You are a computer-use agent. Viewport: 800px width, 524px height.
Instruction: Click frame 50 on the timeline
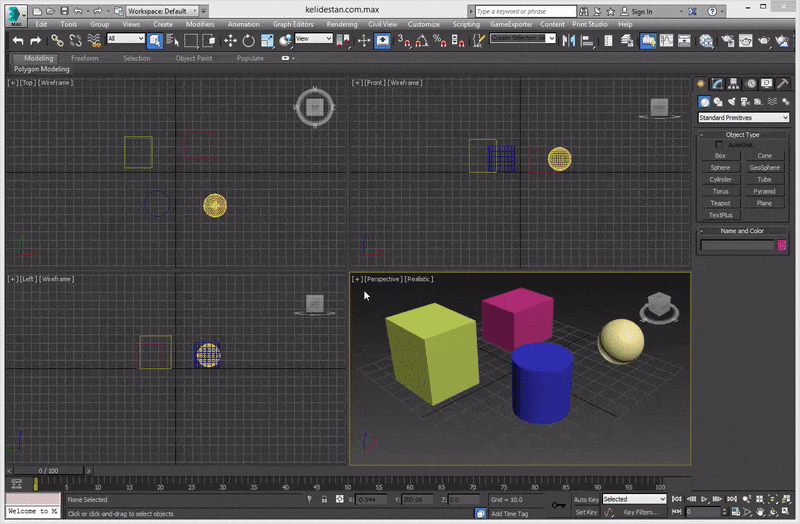(x=347, y=484)
